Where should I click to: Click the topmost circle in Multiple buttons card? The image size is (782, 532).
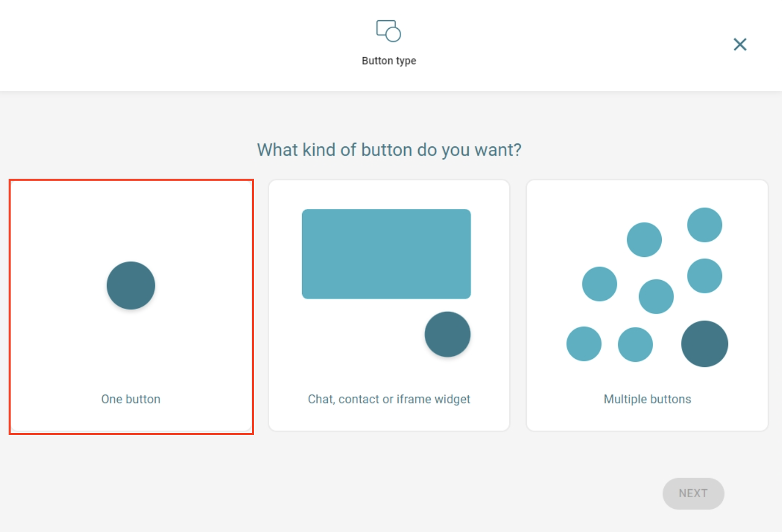[704, 224]
